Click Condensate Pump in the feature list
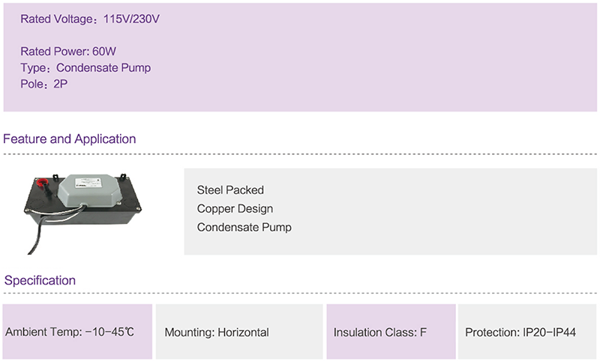600x364 pixels. point(244,227)
